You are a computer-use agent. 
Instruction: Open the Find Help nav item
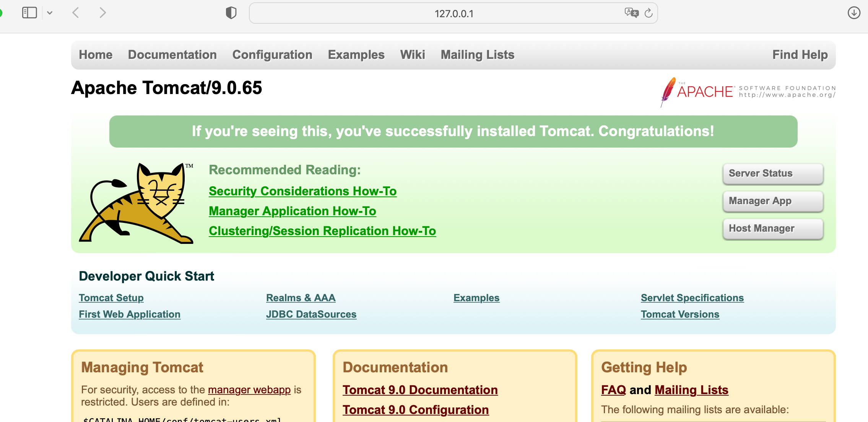(800, 55)
